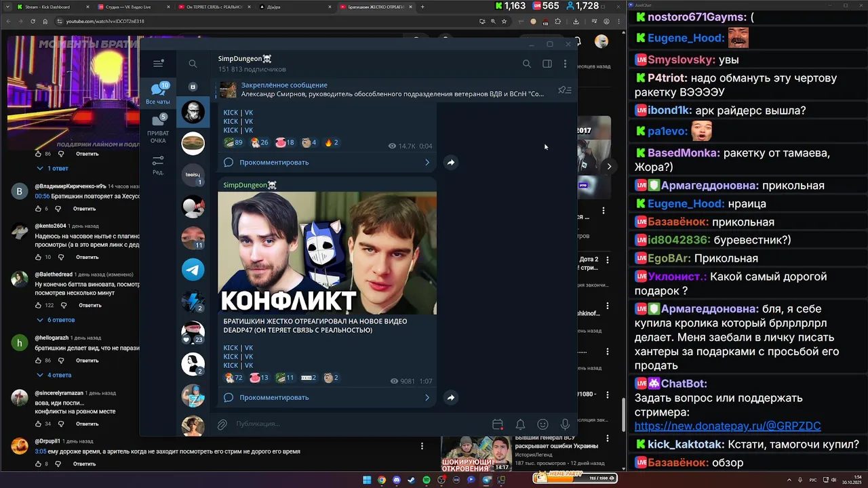This screenshot has height=488, width=868.
Task: Open chat with 23 unread messages
Action: click(x=193, y=332)
